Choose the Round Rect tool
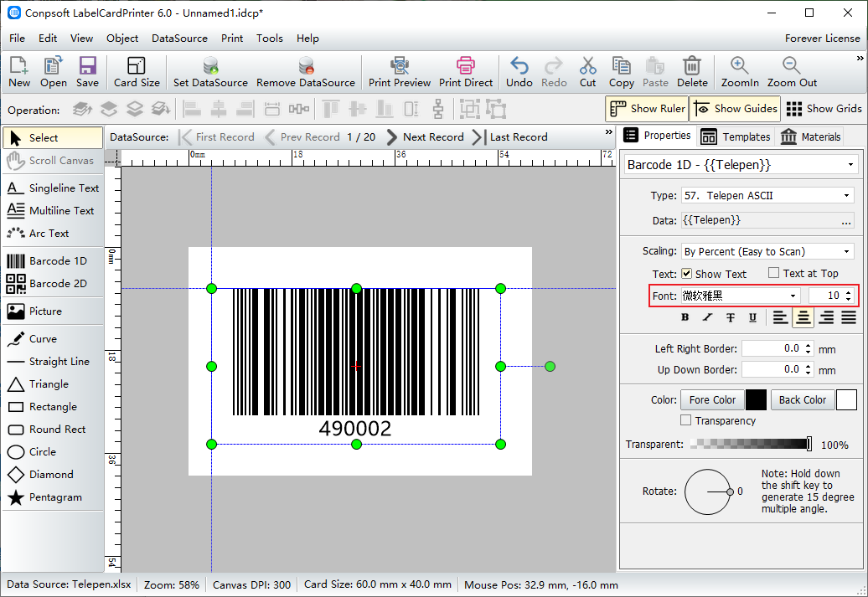Viewport: 868px width, 597px height. (53, 430)
